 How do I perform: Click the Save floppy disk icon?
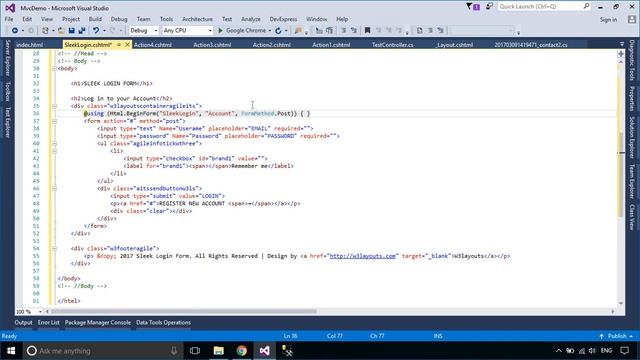(x=71, y=31)
